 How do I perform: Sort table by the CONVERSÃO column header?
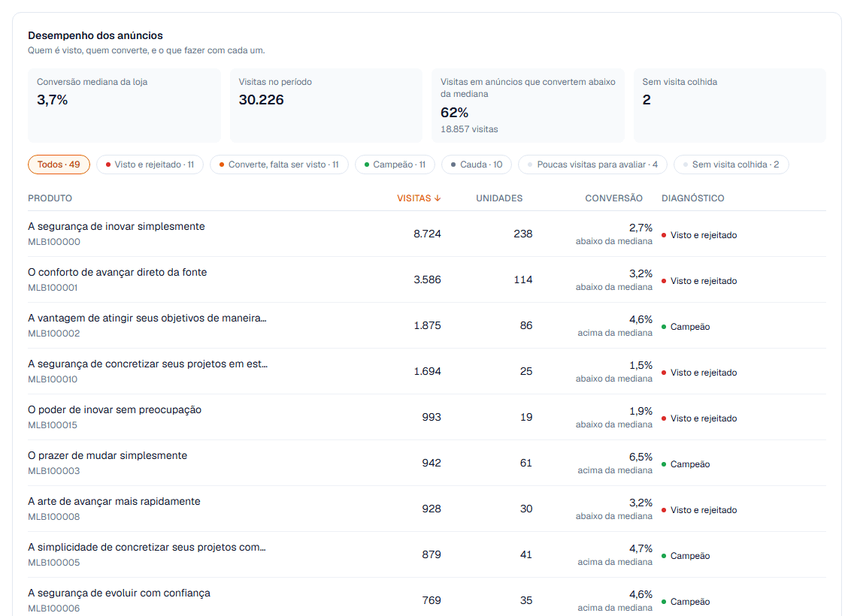(613, 198)
